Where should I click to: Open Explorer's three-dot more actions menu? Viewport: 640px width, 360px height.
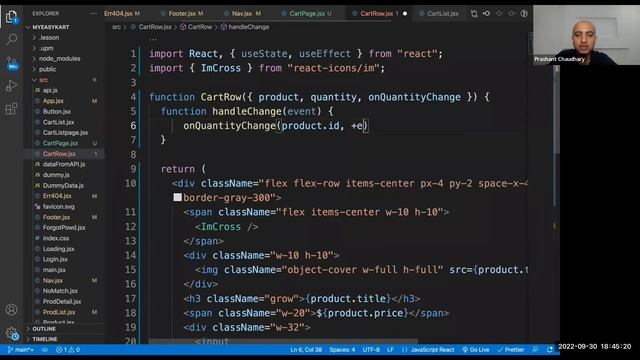point(93,13)
